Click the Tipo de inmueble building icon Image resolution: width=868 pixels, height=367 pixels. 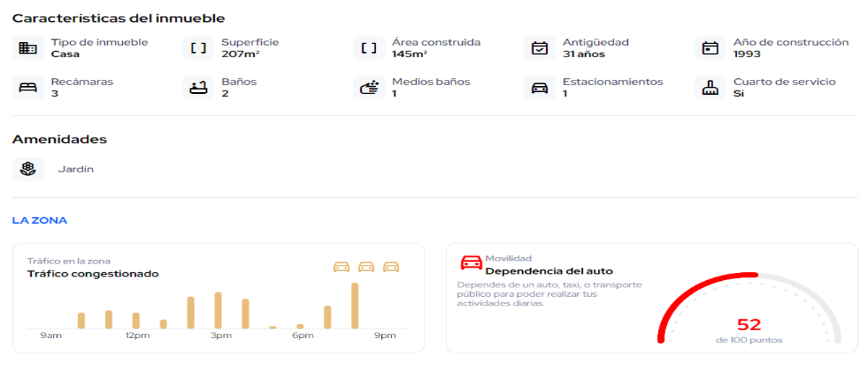28,48
